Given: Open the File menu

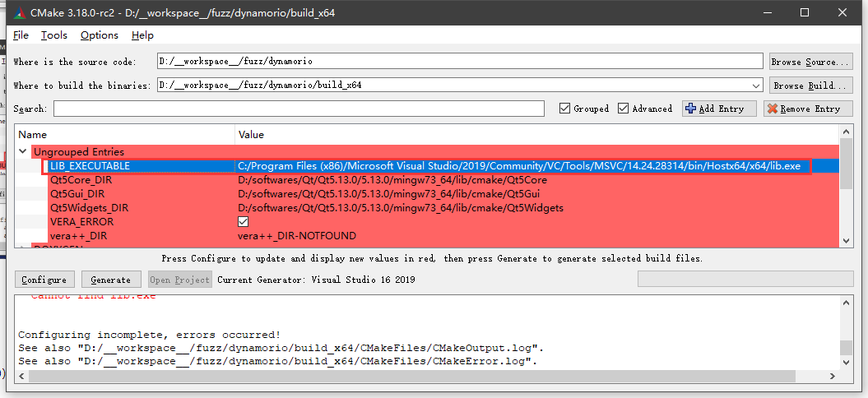Looking at the screenshot, I should [x=21, y=35].
